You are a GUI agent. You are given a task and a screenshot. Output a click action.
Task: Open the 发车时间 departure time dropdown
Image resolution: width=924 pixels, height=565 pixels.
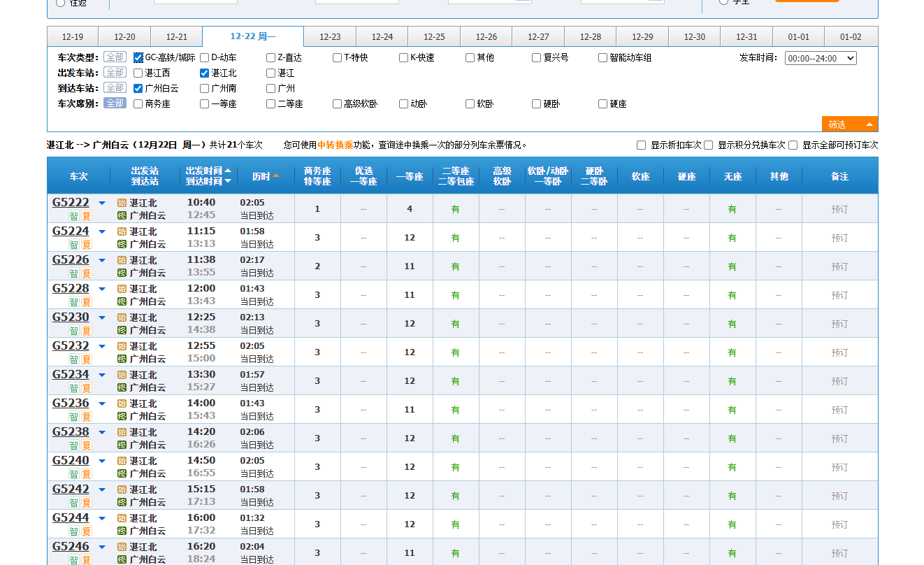[821, 59]
